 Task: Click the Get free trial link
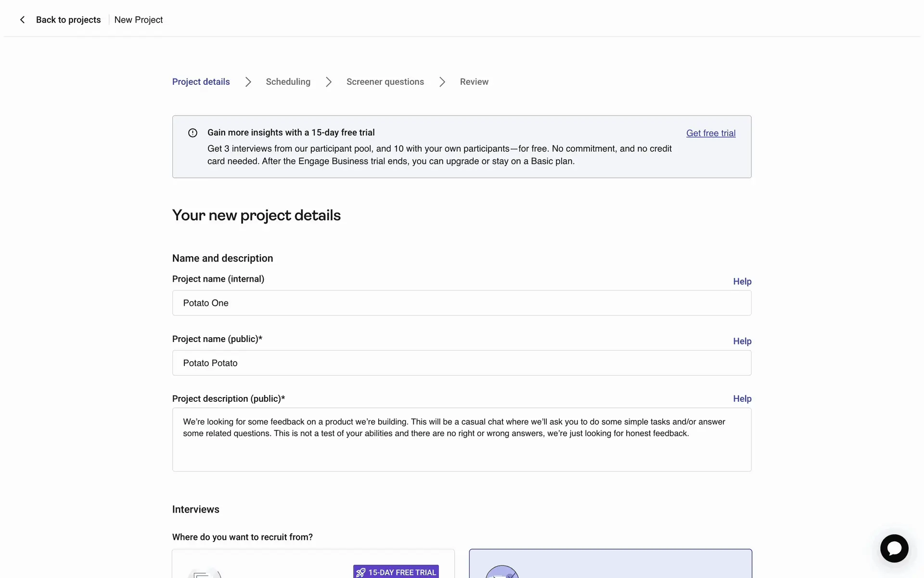tap(710, 133)
